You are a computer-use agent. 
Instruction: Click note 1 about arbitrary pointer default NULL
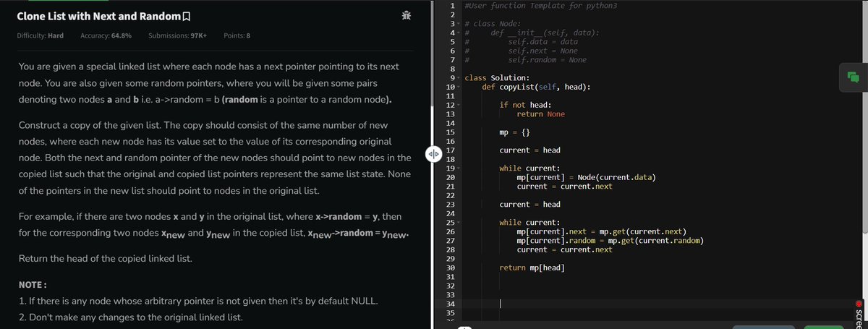pyautogui.click(x=197, y=300)
